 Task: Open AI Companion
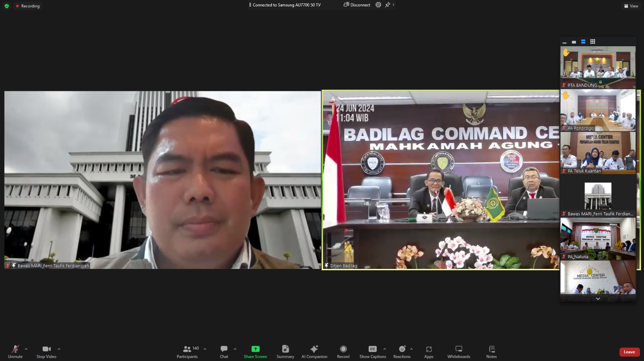pyautogui.click(x=314, y=351)
